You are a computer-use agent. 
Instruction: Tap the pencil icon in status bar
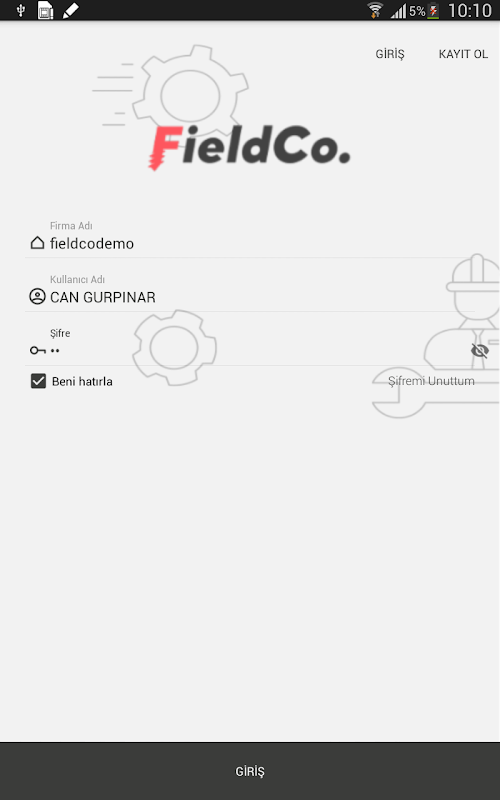(x=70, y=10)
